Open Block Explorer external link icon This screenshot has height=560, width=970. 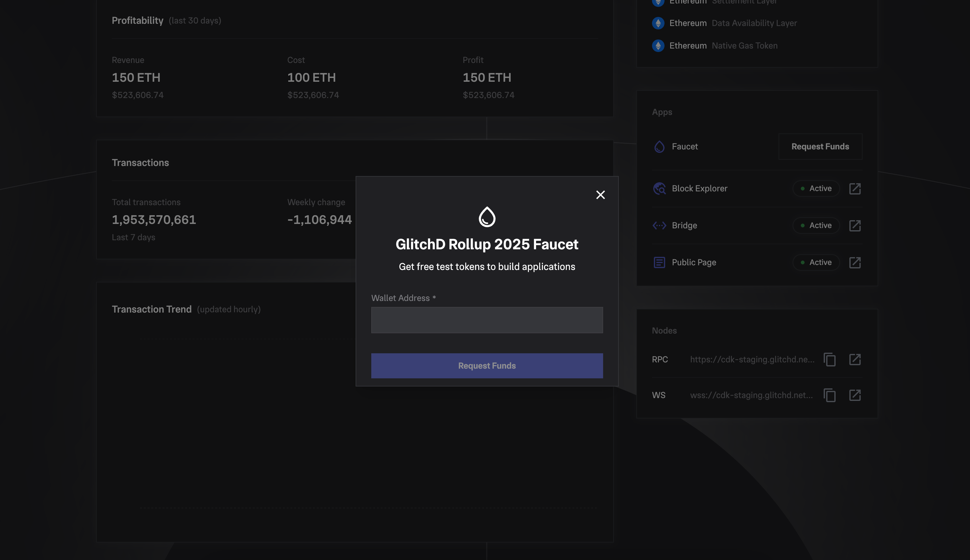tap(855, 189)
